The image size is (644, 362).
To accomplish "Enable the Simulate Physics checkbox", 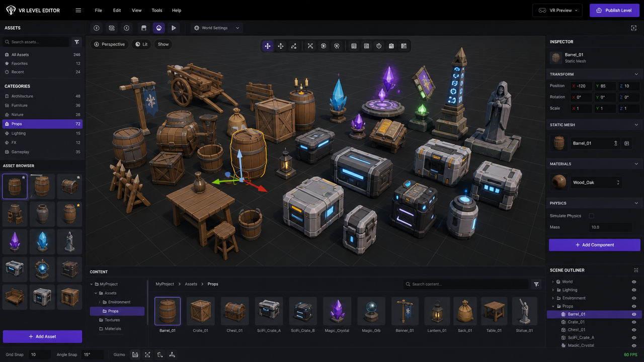I will pos(591,216).
